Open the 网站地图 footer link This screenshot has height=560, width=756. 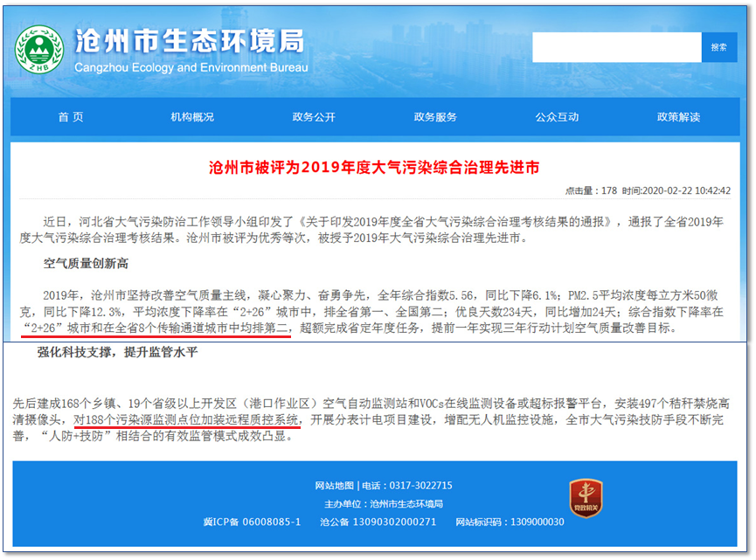335,486
